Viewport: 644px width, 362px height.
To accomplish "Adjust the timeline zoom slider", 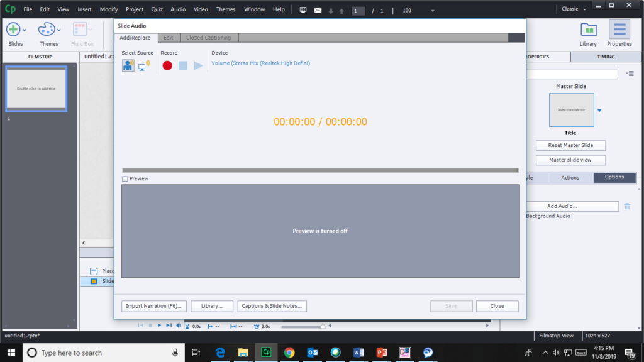I will [323, 327].
